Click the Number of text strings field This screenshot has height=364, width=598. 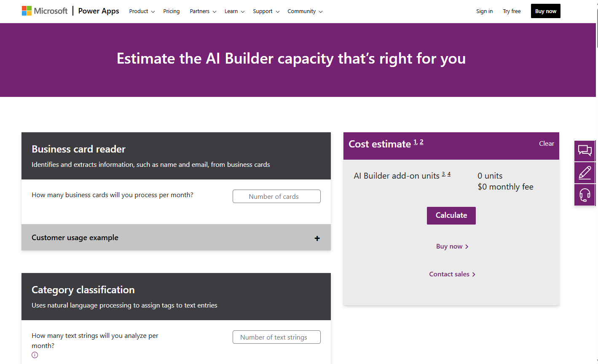coord(276,337)
